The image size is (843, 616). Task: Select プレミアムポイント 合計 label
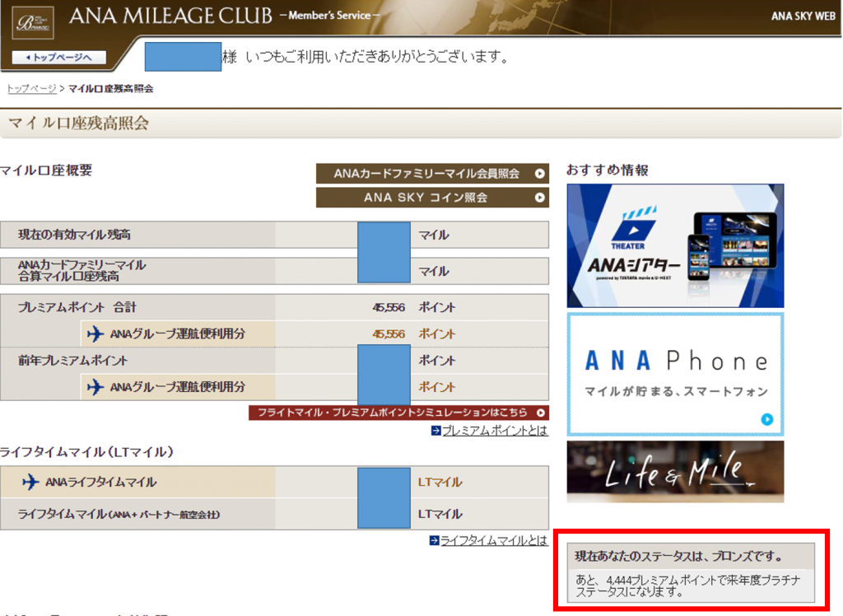pyautogui.click(x=77, y=307)
